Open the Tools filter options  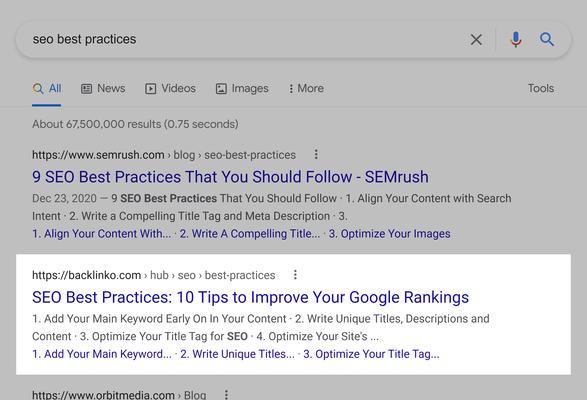click(541, 88)
